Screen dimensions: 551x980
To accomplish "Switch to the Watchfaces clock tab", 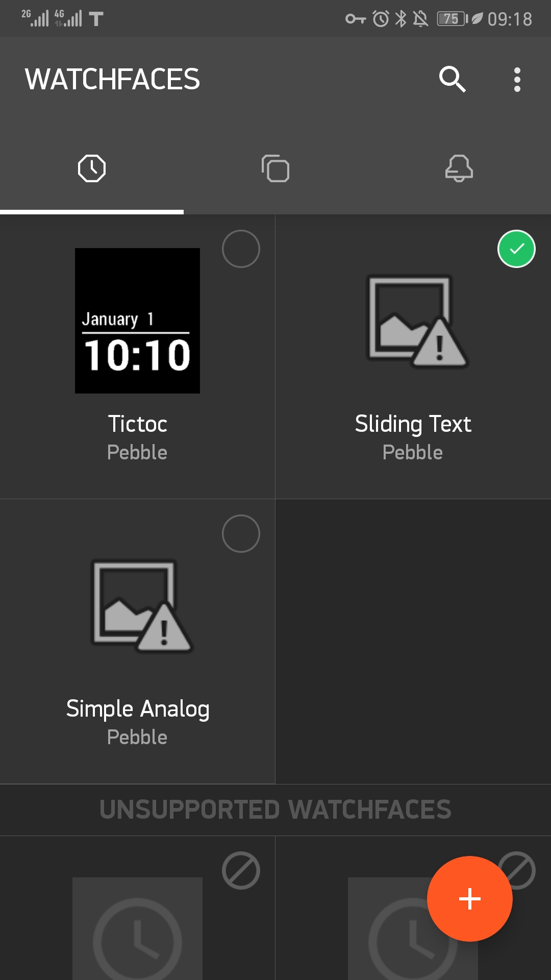I will click(92, 168).
